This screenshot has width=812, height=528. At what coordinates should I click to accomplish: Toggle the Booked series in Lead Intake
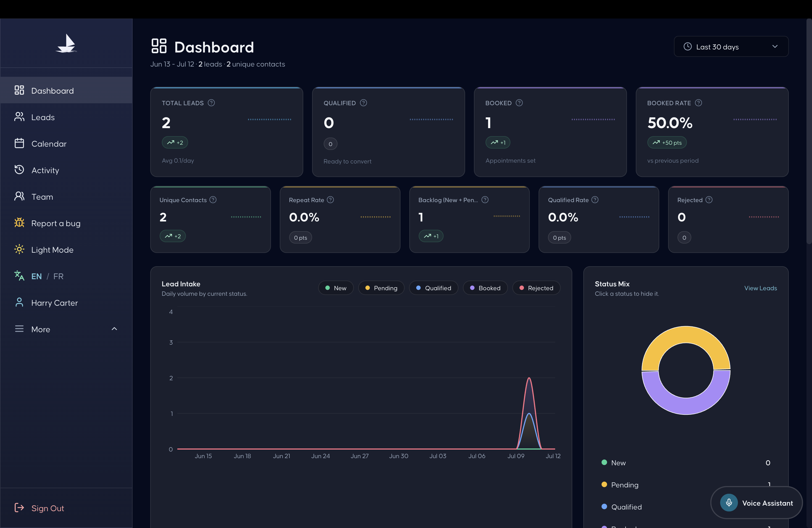pos(485,288)
